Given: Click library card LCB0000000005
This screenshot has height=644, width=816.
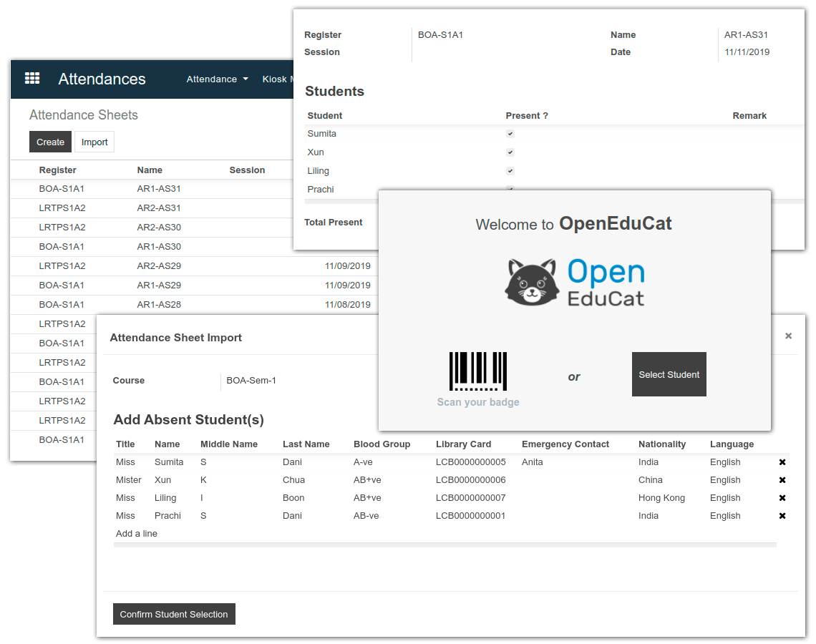Looking at the screenshot, I should coord(470,462).
